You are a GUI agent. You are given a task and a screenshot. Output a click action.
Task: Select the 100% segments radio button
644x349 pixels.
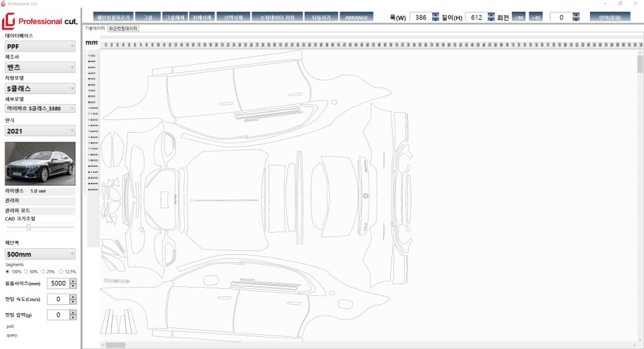tap(8, 272)
